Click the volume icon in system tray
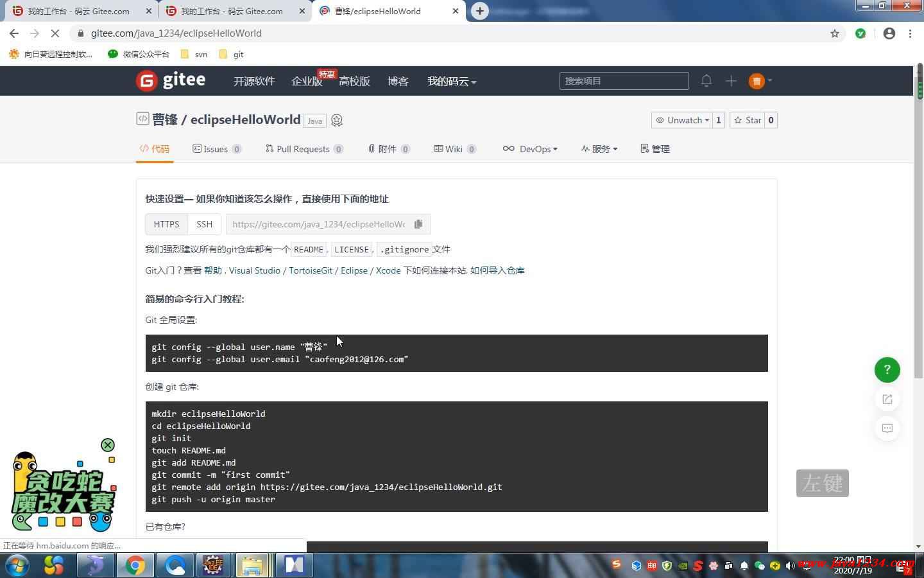This screenshot has width=924, height=578. pyautogui.click(x=791, y=565)
